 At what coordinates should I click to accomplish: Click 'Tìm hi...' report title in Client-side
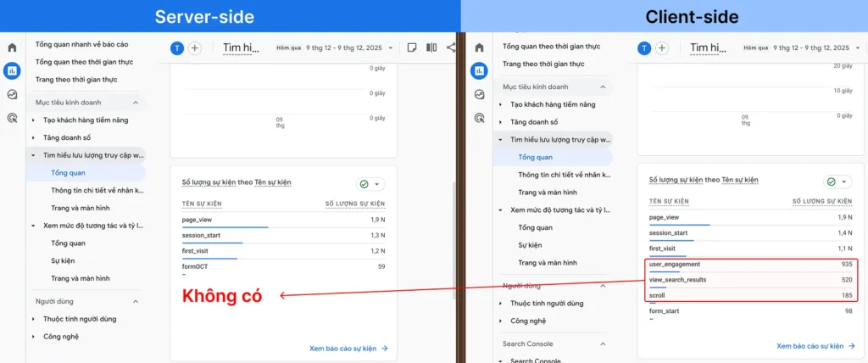point(708,48)
